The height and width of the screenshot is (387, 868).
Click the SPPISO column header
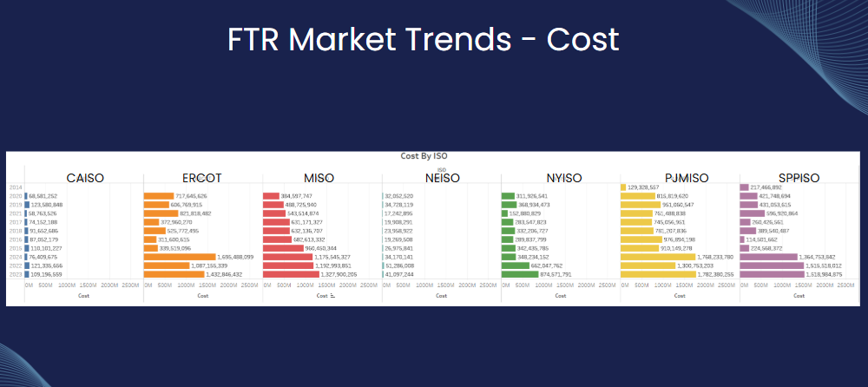pos(799,178)
